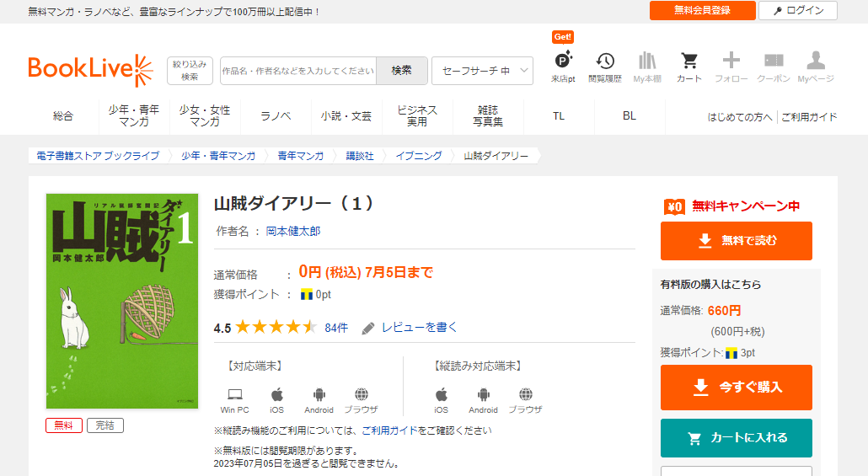
Task: Click the レビューを書く pencil link
Action: (410, 328)
